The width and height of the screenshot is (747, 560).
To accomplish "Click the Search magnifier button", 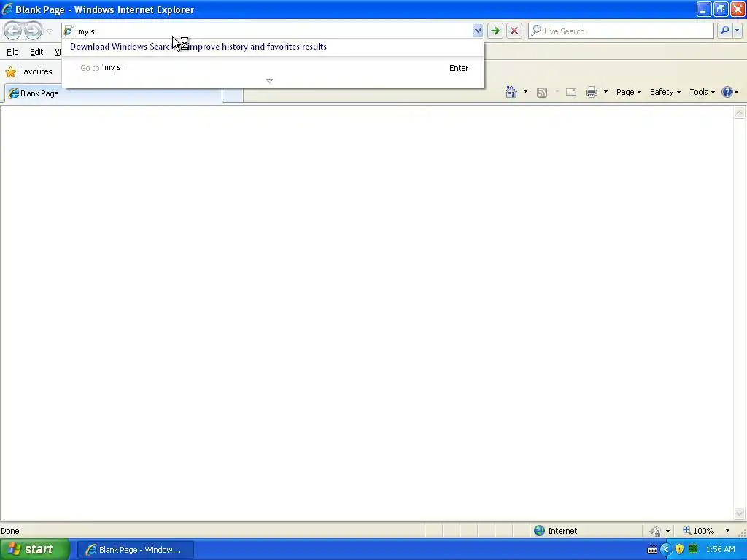I will point(724,31).
